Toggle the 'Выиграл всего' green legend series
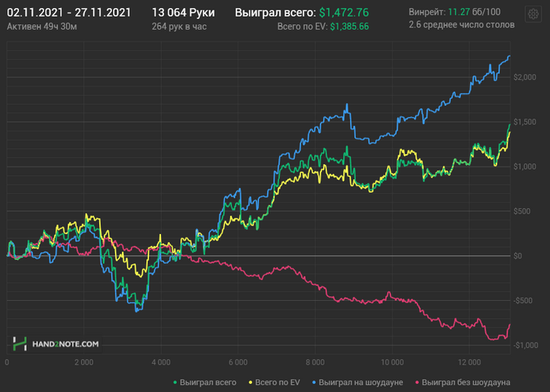 coord(205,383)
